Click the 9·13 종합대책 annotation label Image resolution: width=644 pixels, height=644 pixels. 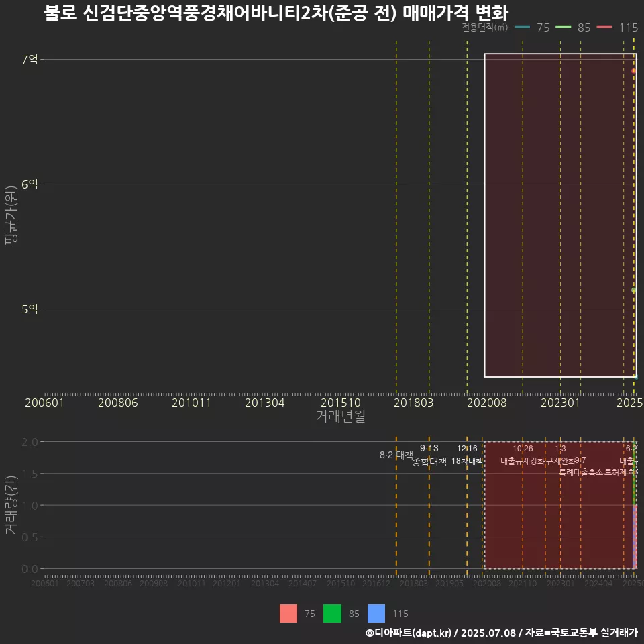click(x=429, y=455)
